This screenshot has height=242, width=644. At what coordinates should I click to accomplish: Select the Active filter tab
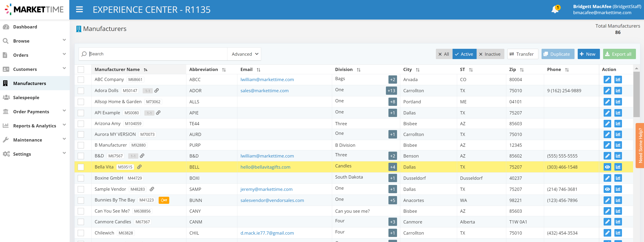(x=464, y=54)
